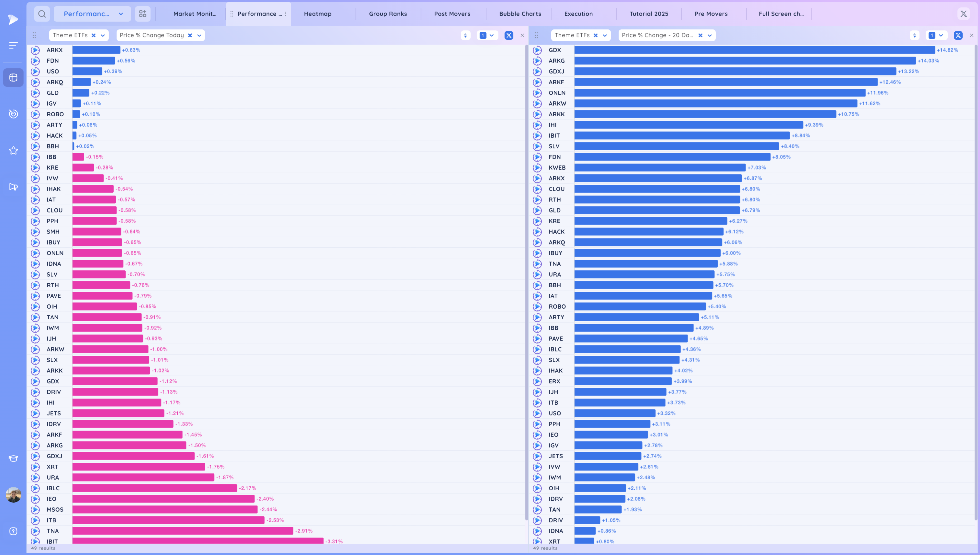The image size is (980, 555).
Task: Toggle sort order in right panel
Action: (914, 36)
